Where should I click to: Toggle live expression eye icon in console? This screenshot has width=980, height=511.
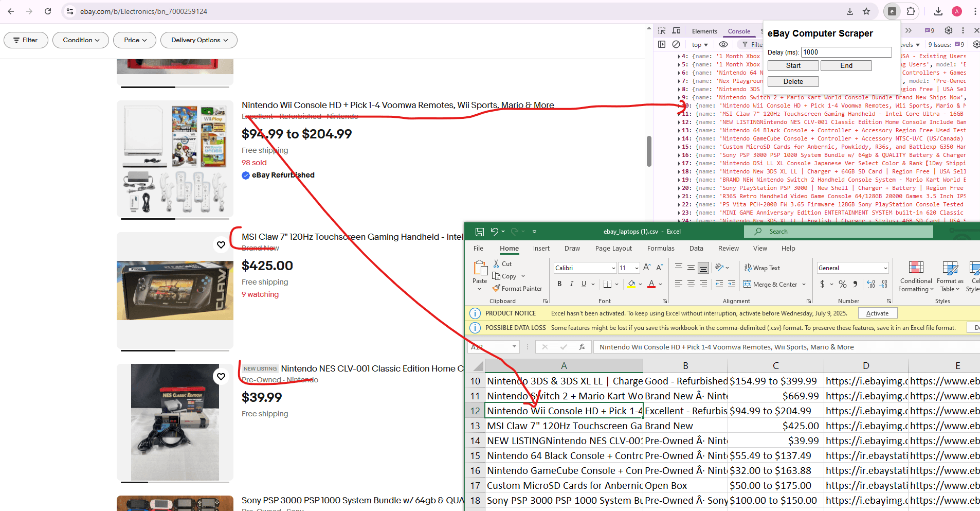(x=723, y=45)
